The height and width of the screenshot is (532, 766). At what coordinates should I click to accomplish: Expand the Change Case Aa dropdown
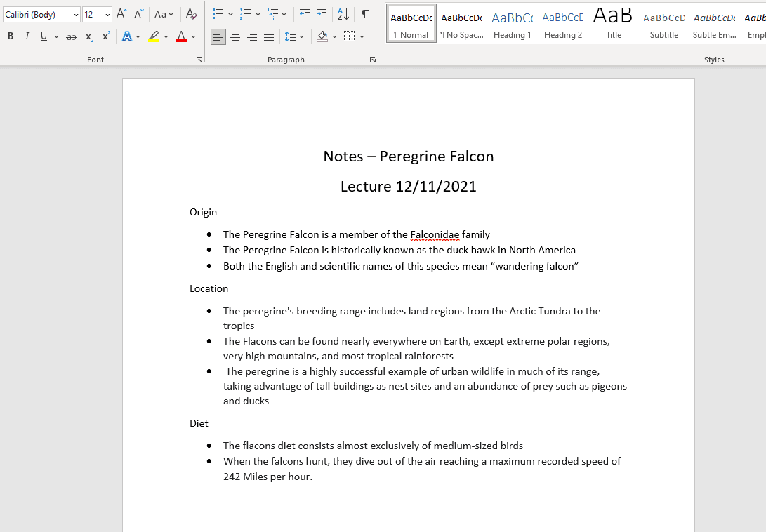click(164, 14)
